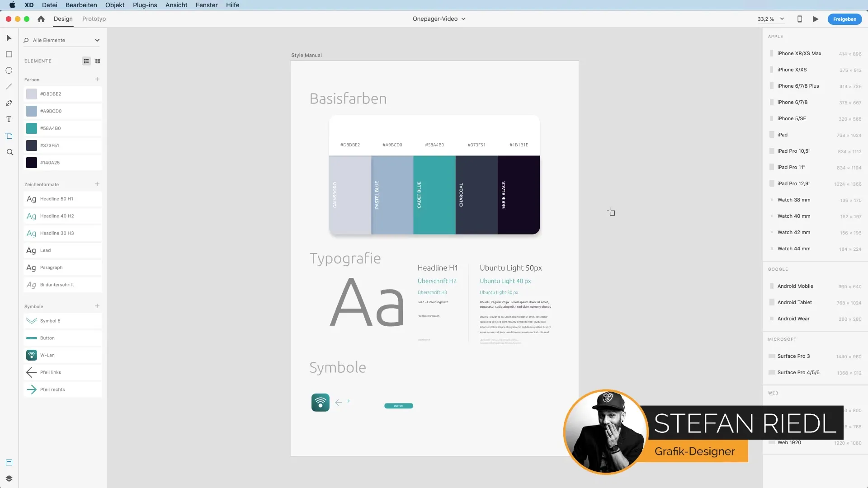The height and width of the screenshot is (488, 868).
Task: Open the Objekt menu
Action: coord(115,5)
